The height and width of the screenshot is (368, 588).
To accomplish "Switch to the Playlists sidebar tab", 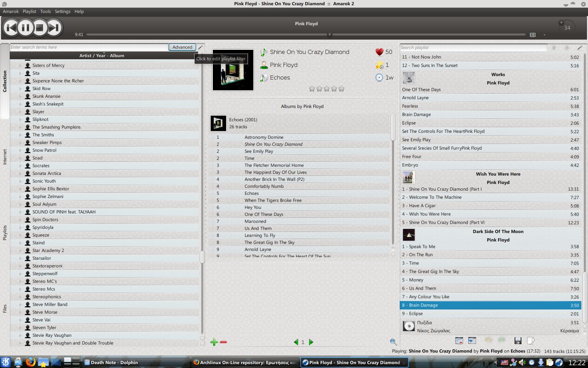I will click(x=5, y=233).
